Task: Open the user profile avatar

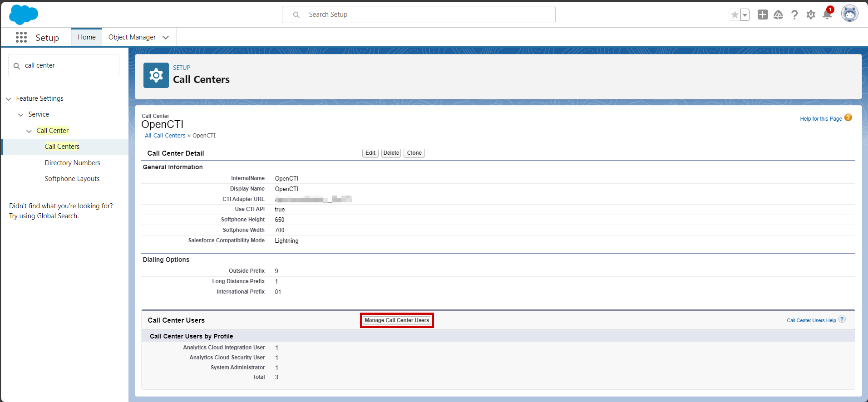Action: (x=849, y=14)
